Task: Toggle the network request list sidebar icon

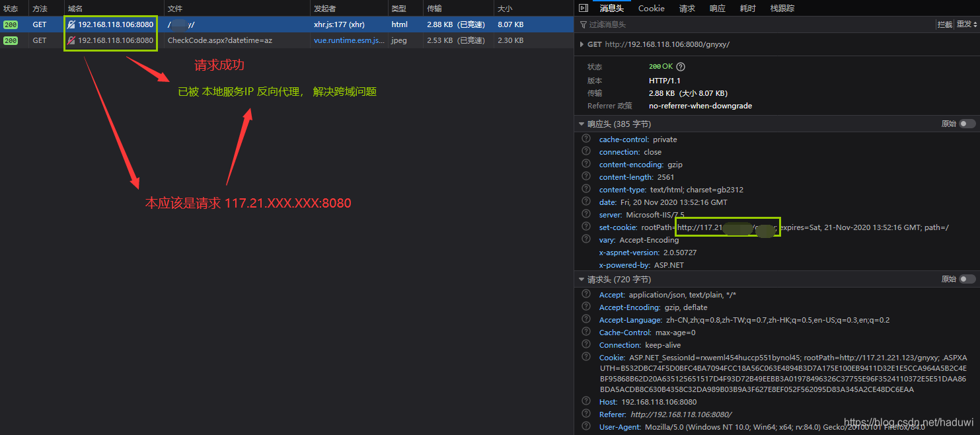Action: click(x=583, y=8)
